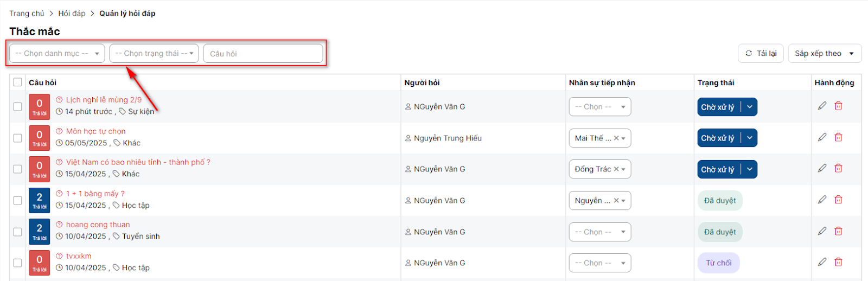Click edit pencil for 'Lịch nghỉ lễ mùng 2/9'
Image resolution: width=868 pixels, height=281 pixels.
point(822,106)
